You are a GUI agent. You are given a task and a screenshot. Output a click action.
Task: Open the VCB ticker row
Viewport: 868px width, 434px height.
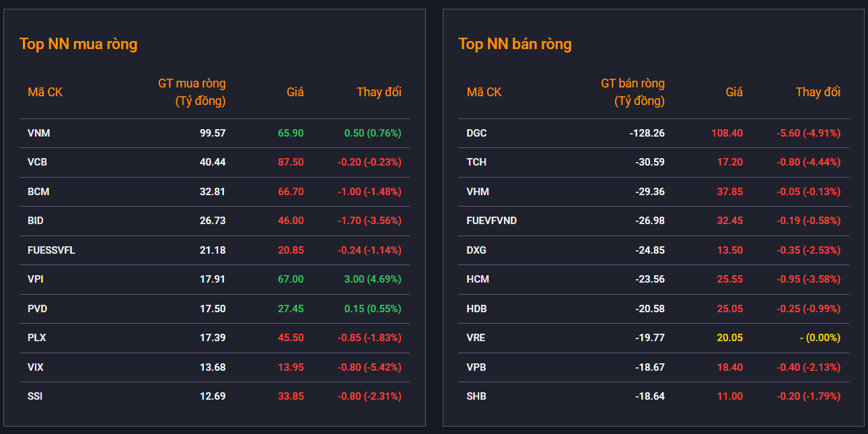click(x=38, y=162)
